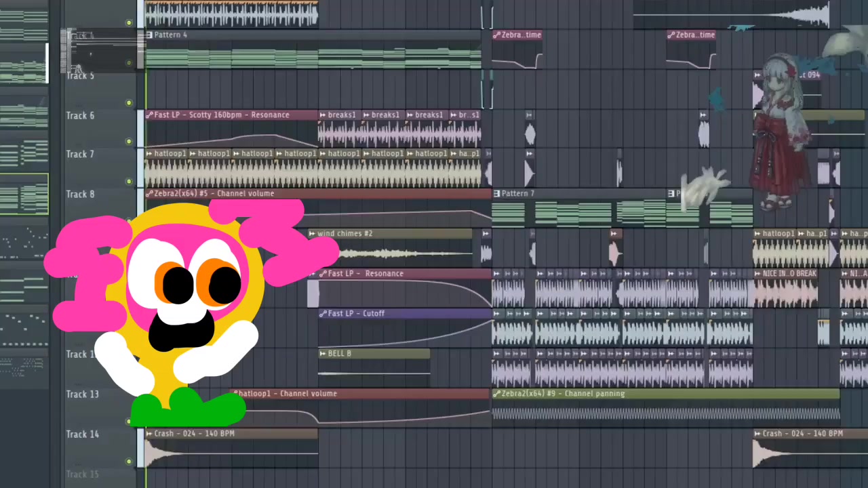Viewport: 868px width, 488px height.
Task: Click the 'BELL B' clip name
Action: click(339, 354)
